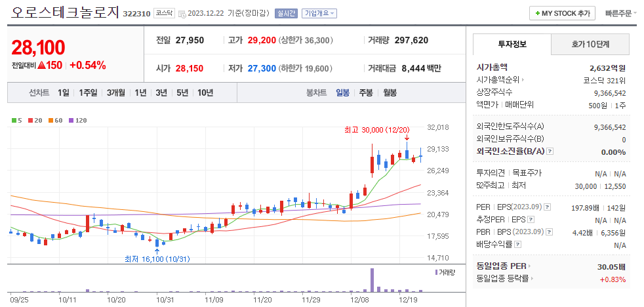Click the 시가총액순위 link
The image size is (644, 307).
coord(498,80)
